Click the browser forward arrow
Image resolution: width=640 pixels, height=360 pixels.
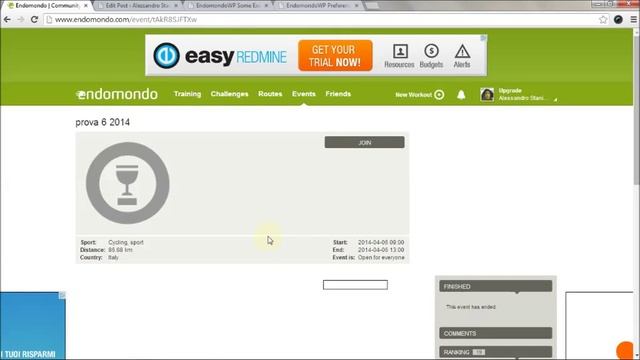pos(20,19)
